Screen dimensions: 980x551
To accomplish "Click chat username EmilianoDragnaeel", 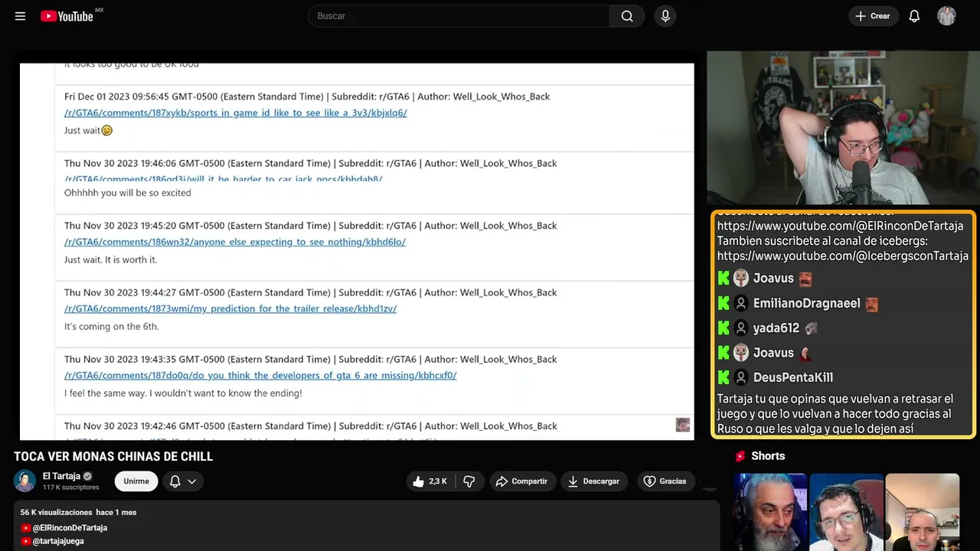I will click(807, 303).
